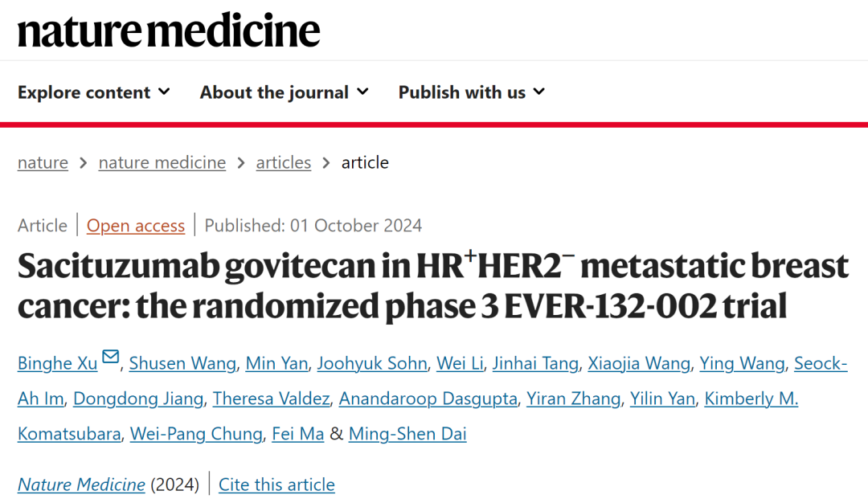View author Joohyuk Sohn details
Image resolution: width=868 pixels, height=503 pixels.
tap(372, 364)
